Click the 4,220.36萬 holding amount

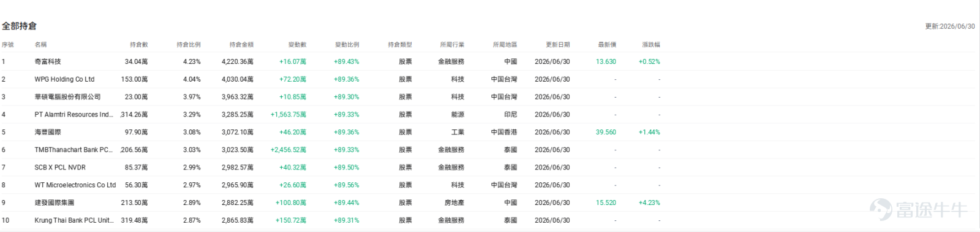(x=238, y=61)
